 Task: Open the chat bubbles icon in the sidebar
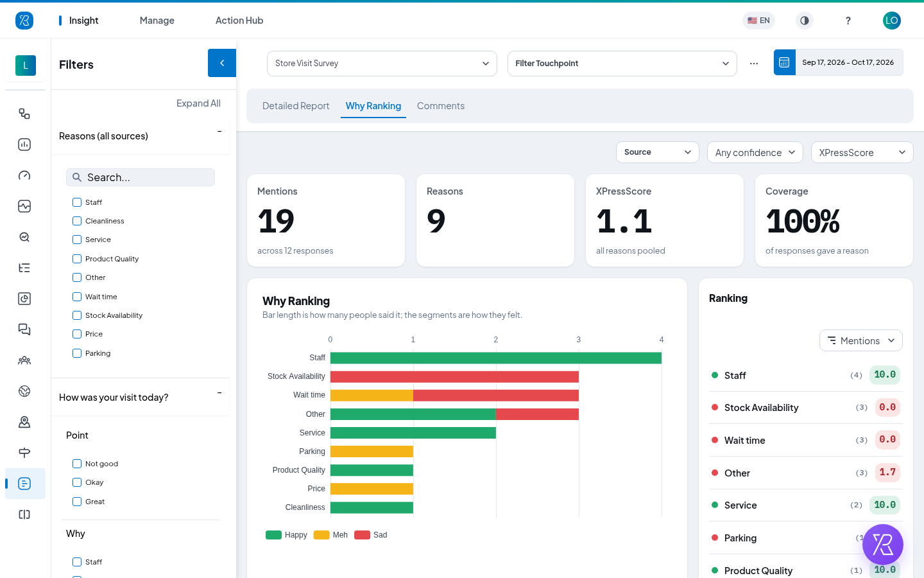tap(24, 329)
